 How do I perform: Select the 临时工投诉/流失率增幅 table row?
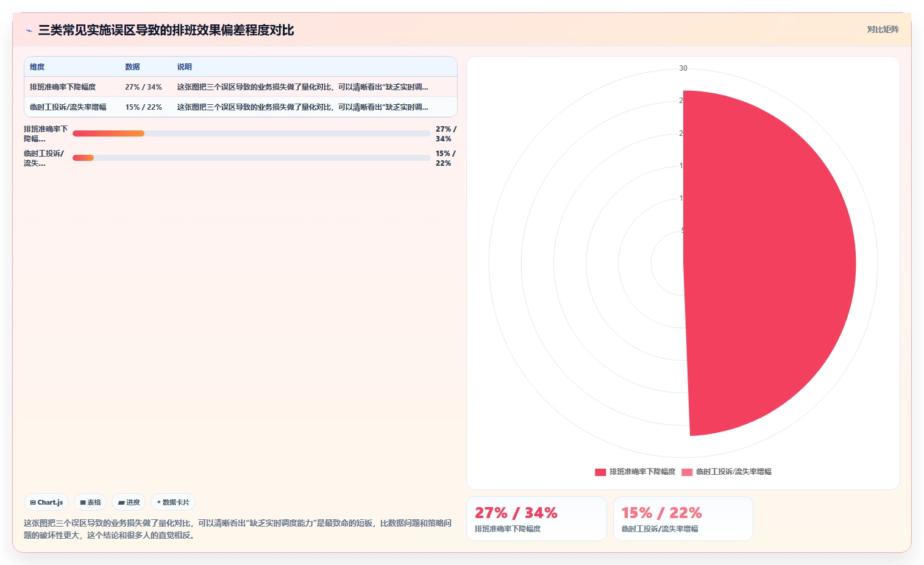tap(241, 107)
